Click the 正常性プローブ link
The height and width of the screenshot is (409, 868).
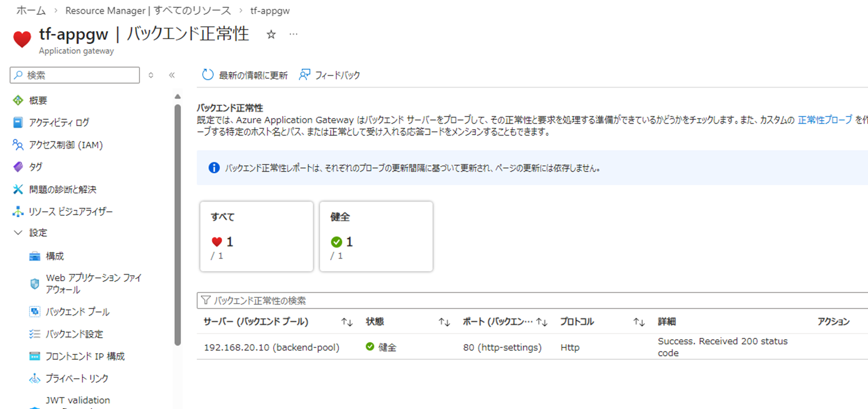[x=824, y=120]
